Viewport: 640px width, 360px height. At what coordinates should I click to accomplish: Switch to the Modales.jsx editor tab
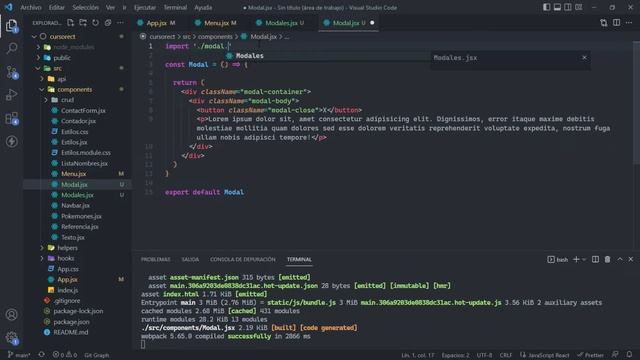click(280, 23)
